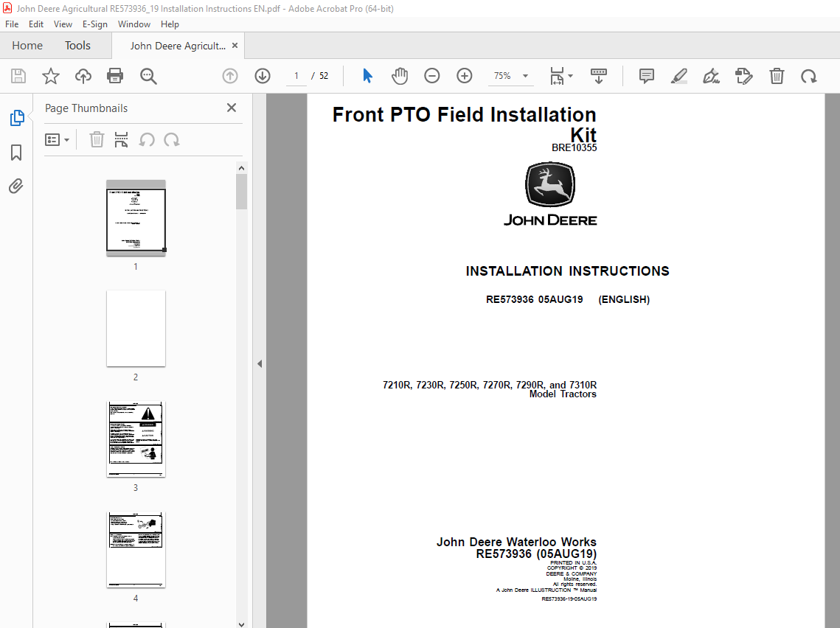This screenshot has height=628, width=840.
Task: Click the Stamp tool icon
Action: tap(743, 76)
